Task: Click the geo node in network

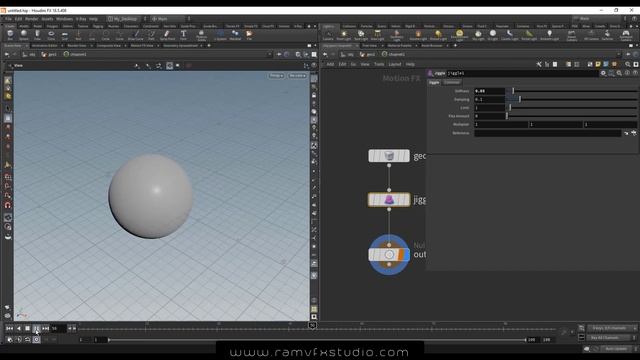Action: (x=389, y=156)
